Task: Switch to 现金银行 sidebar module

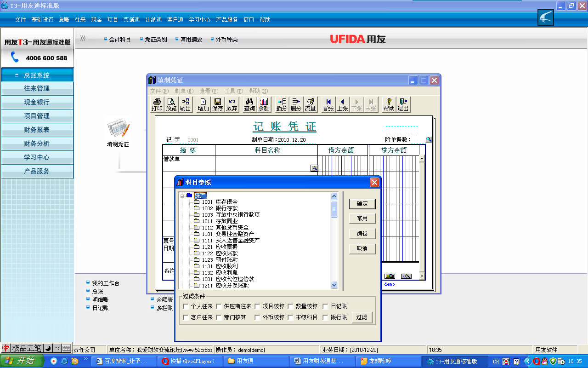Action: (x=37, y=102)
